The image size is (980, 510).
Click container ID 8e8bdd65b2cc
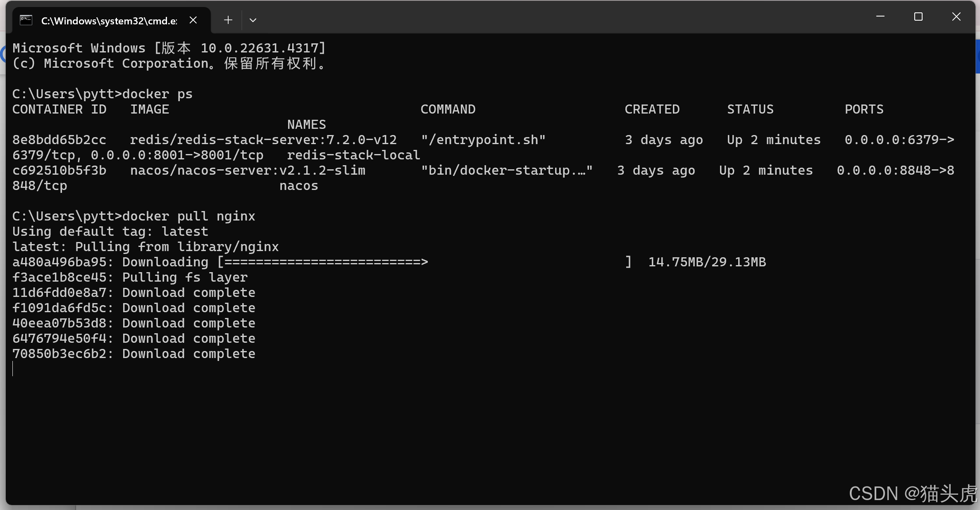point(59,140)
